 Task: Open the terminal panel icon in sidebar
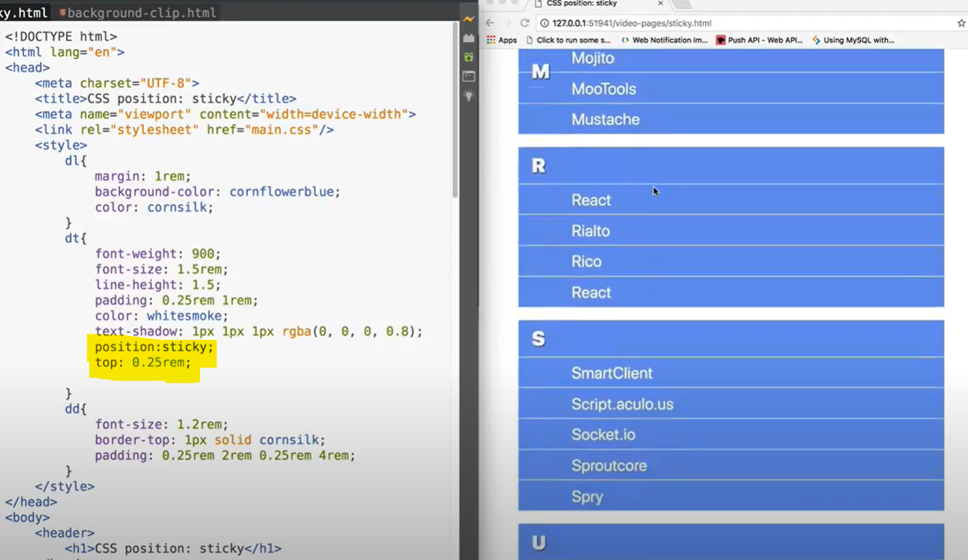469,76
